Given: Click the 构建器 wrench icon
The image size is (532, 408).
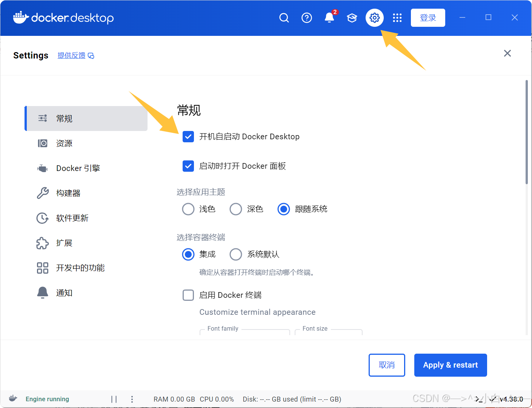Looking at the screenshot, I should 43,193.
